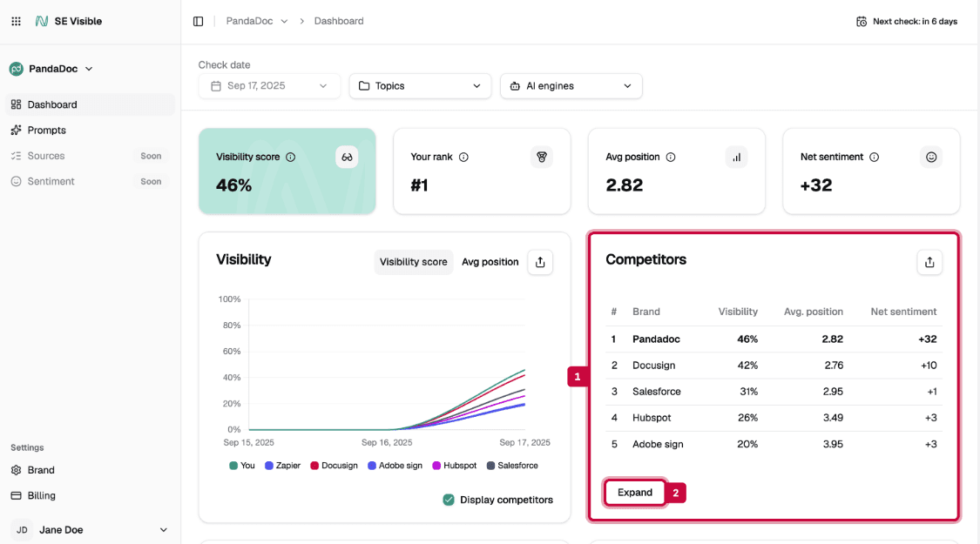Screen dimensions: 980x544
Task: Click the Net sentiment +32 card
Action: pos(871,171)
